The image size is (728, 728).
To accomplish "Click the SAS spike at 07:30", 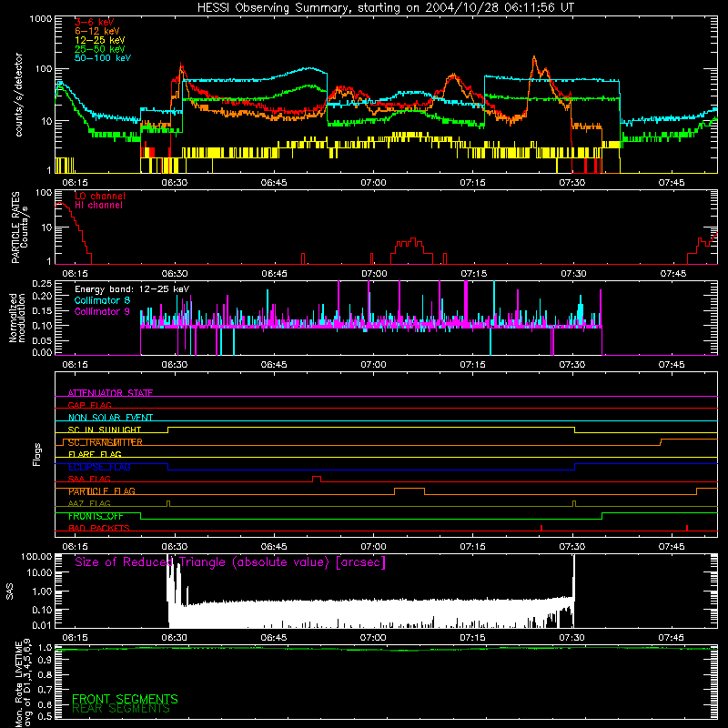I will click(574, 590).
